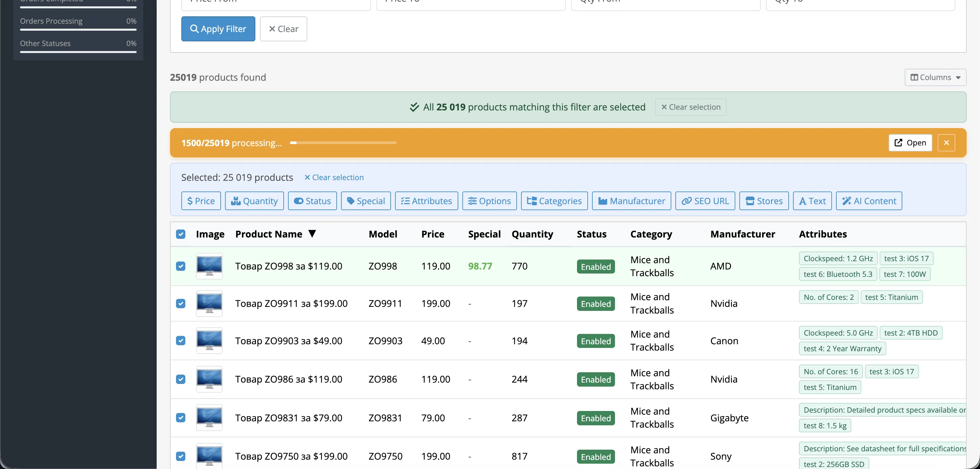Click the special price 98.77
The image size is (980, 469).
(x=480, y=266)
